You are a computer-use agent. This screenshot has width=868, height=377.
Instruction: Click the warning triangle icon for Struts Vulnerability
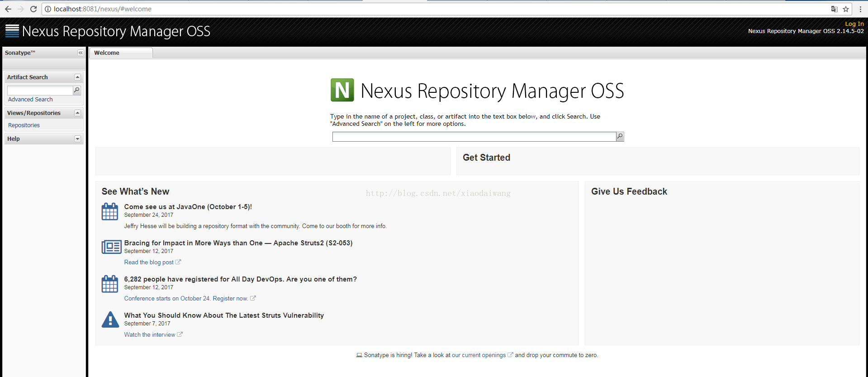click(110, 320)
